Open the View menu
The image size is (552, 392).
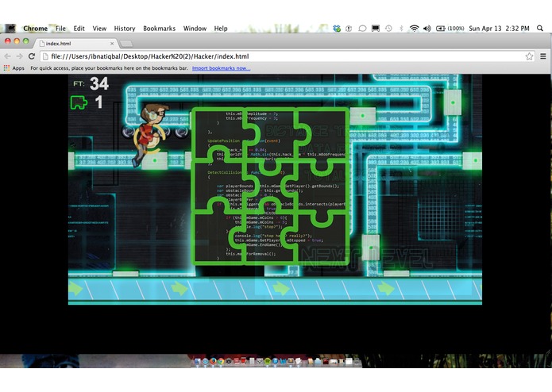pos(99,29)
